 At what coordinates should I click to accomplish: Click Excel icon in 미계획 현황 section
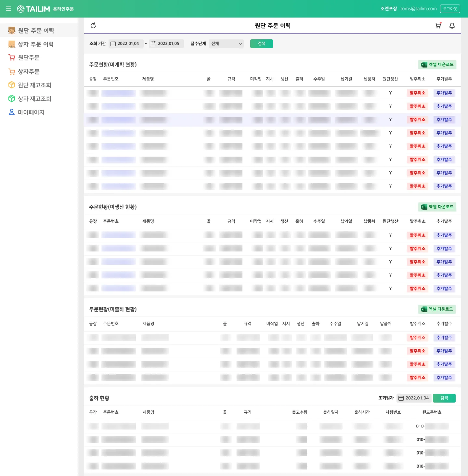click(x=424, y=65)
